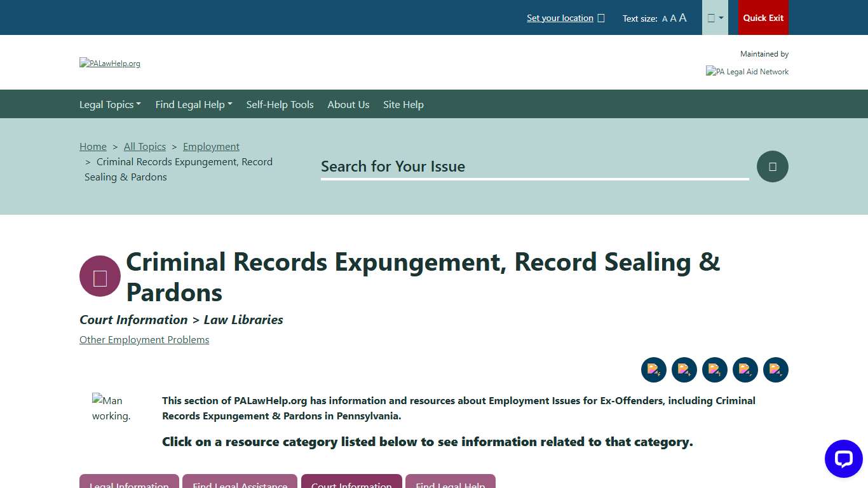868x488 pixels.
Task: Click the first social share icon
Action: coord(654,369)
